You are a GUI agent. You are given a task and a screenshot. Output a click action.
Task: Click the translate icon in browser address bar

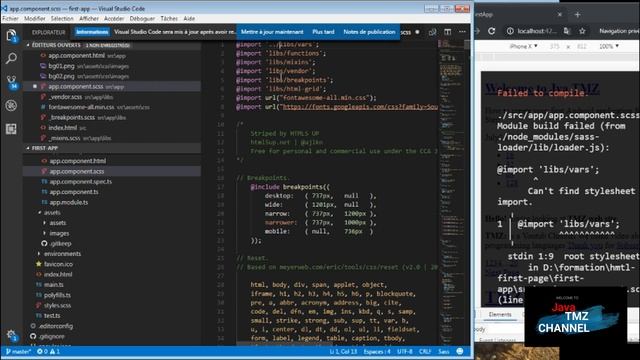(x=567, y=31)
